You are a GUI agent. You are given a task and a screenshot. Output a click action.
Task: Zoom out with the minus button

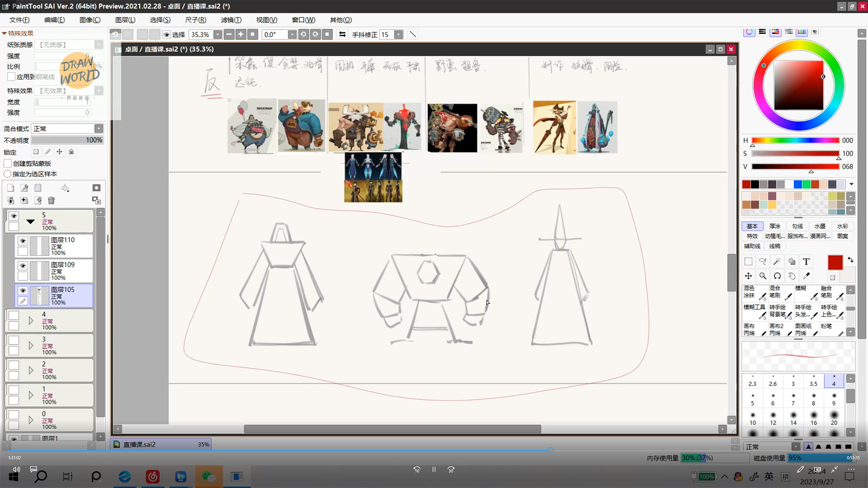(229, 34)
